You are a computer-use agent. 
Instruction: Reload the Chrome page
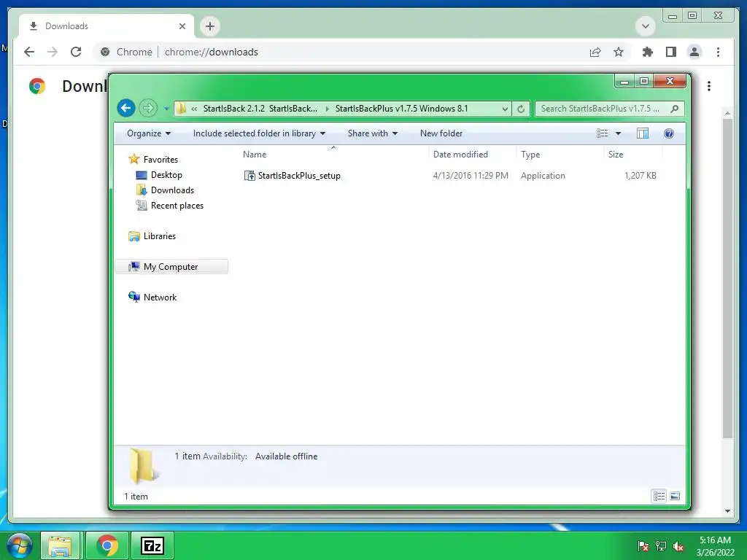(76, 52)
